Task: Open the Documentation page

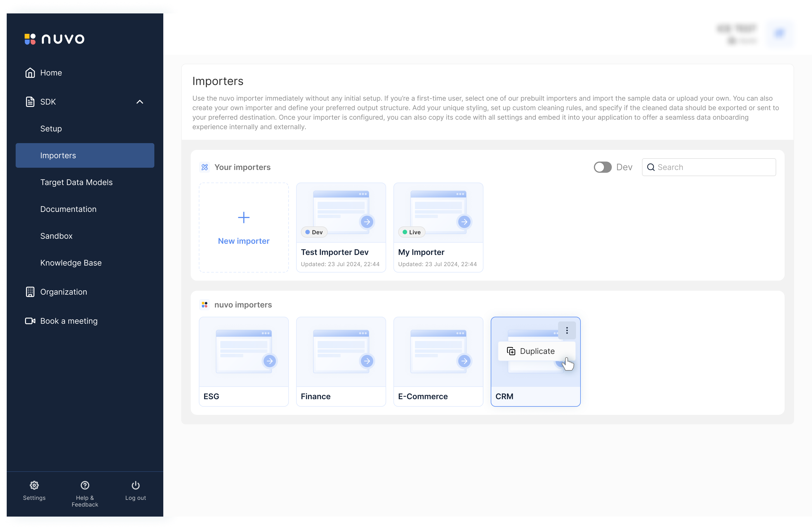Action: pos(68,209)
